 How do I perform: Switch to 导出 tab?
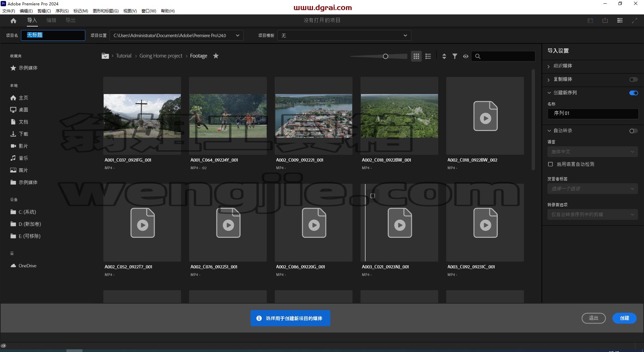click(70, 20)
